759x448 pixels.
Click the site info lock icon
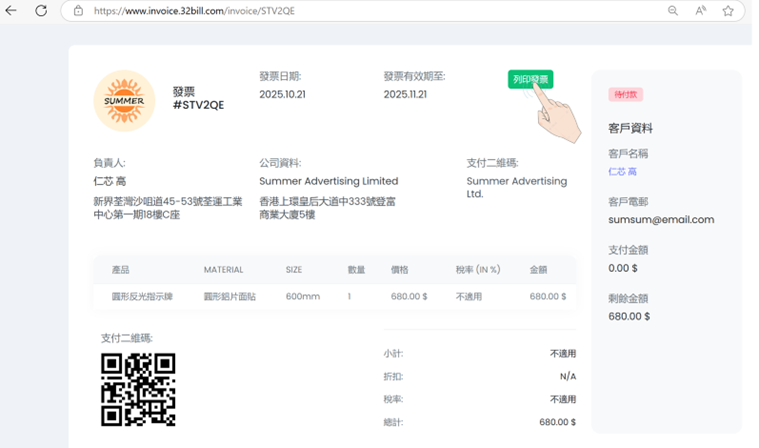pos(78,11)
